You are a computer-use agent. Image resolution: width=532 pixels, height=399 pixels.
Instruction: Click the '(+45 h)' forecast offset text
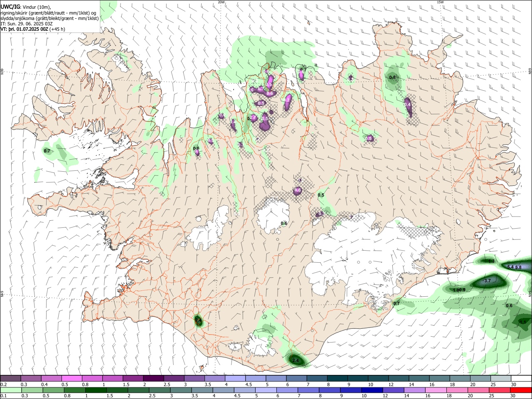pyautogui.click(x=57, y=29)
